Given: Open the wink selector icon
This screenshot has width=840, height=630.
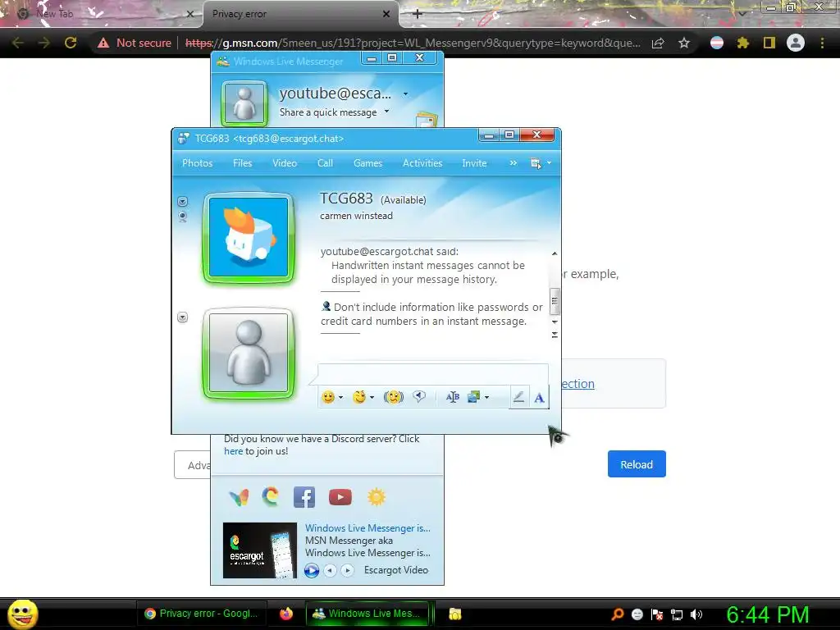Looking at the screenshot, I should pyautogui.click(x=359, y=397).
